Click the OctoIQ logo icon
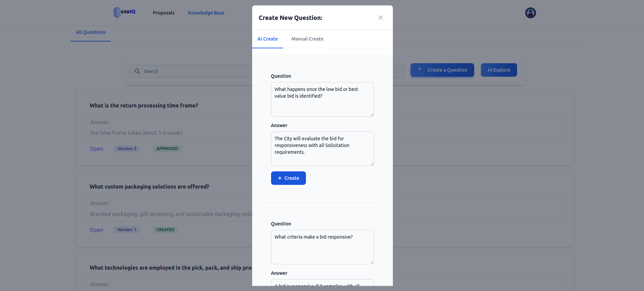644x291 pixels. pos(117,13)
